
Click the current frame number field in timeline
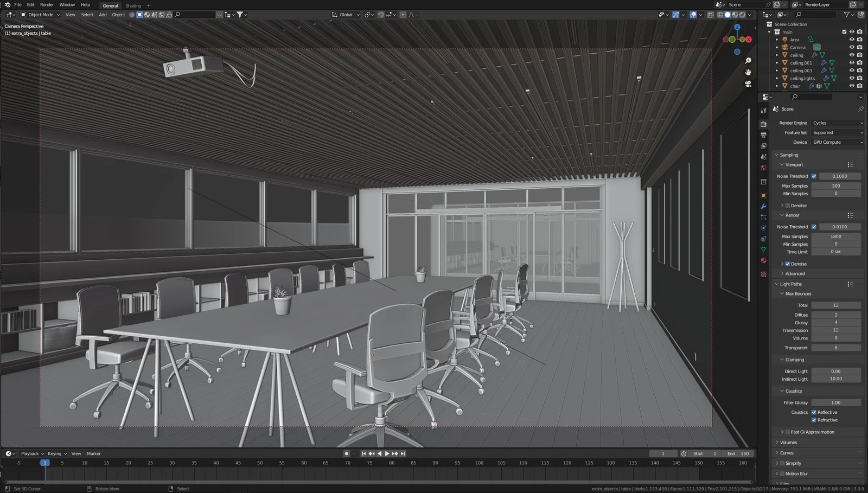tap(663, 453)
